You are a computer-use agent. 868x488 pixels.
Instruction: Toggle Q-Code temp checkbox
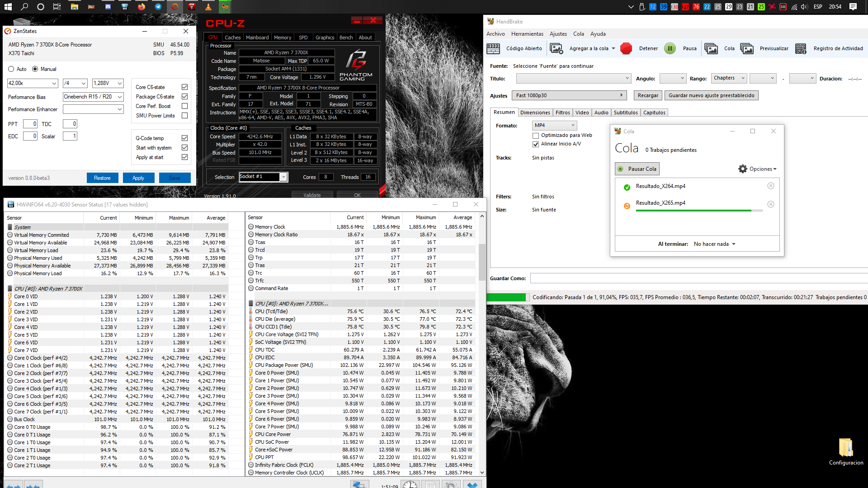(184, 138)
